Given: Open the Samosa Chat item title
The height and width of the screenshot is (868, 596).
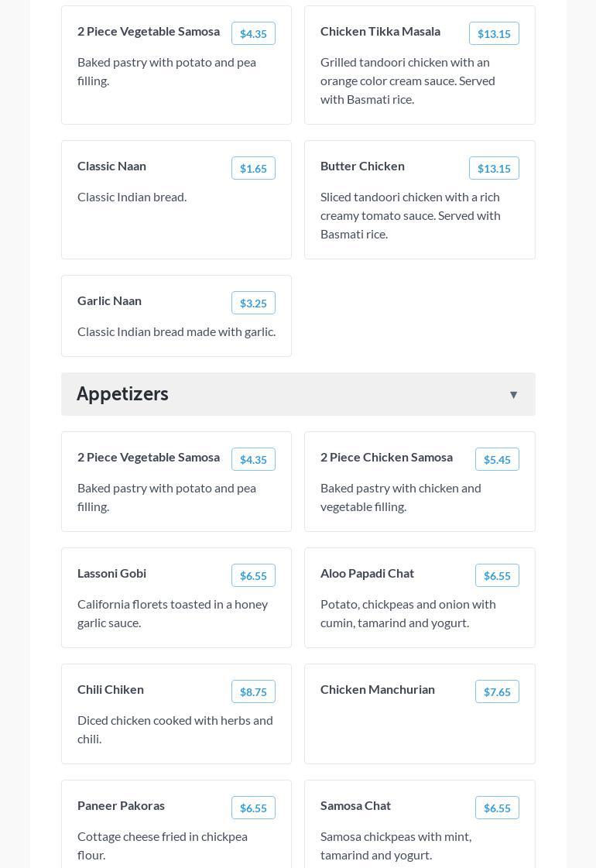Looking at the screenshot, I should 355,805.
